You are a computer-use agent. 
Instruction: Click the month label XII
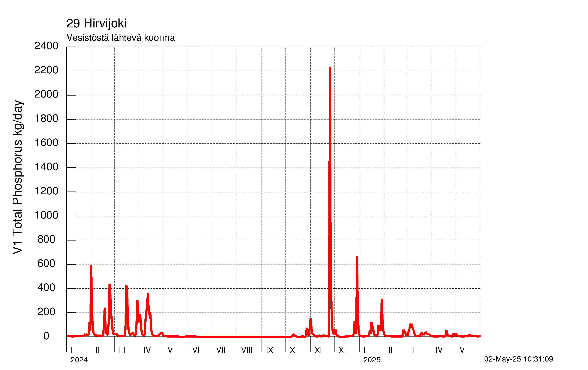coord(343,350)
